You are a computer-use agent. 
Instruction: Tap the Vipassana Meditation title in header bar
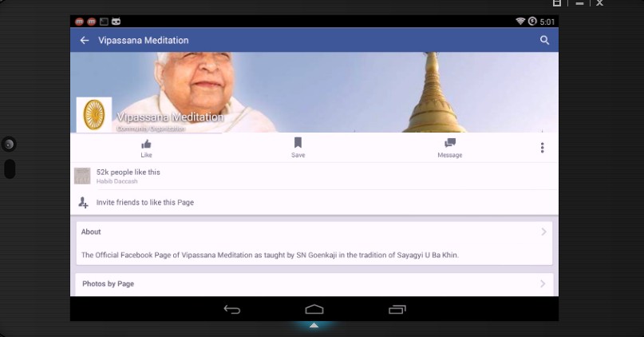(x=144, y=40)
